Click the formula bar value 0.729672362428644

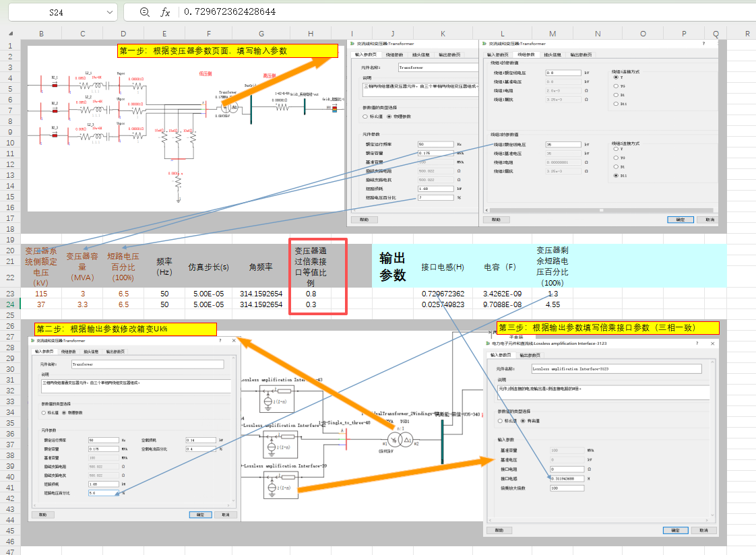pos(230,12)
